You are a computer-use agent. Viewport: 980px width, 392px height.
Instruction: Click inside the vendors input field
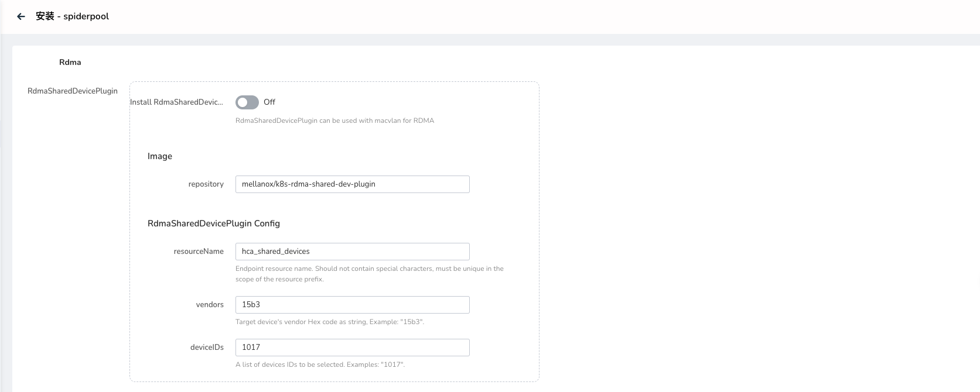352,305
